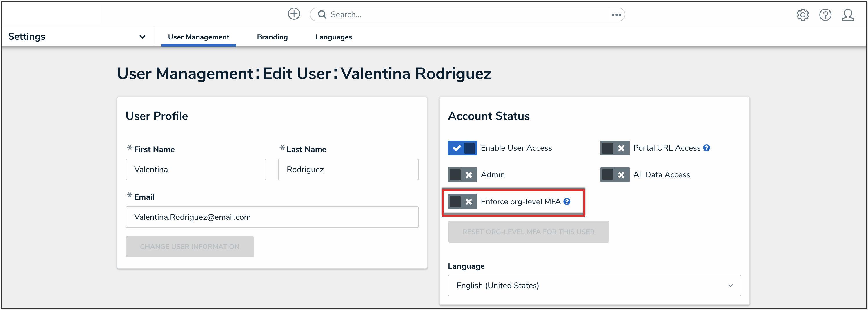This screenshot has width=868, height=310.
Task: Open the Language dropdown list
Action: click(594, 285)
